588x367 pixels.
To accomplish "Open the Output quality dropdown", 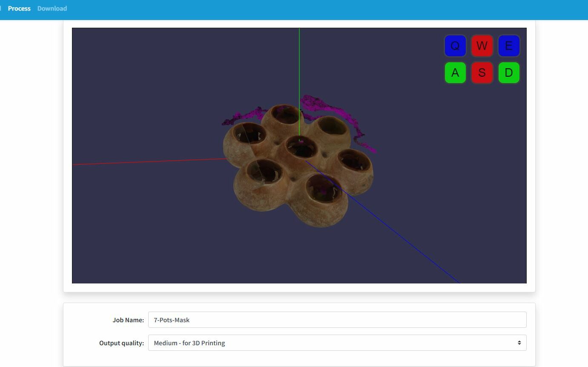I will click(x=336, y=343).
